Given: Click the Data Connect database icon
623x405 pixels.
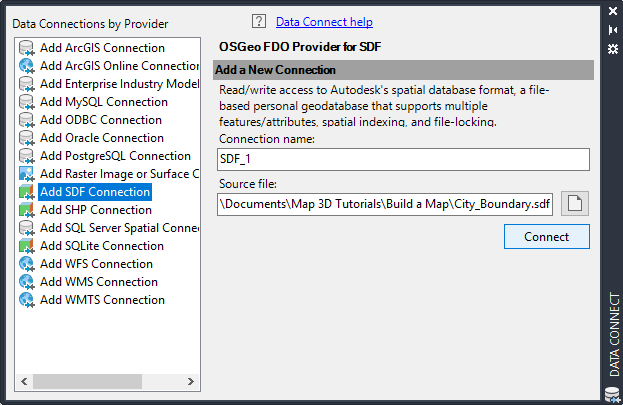Looking at the screenshot, I should click(x=612, y=394).
